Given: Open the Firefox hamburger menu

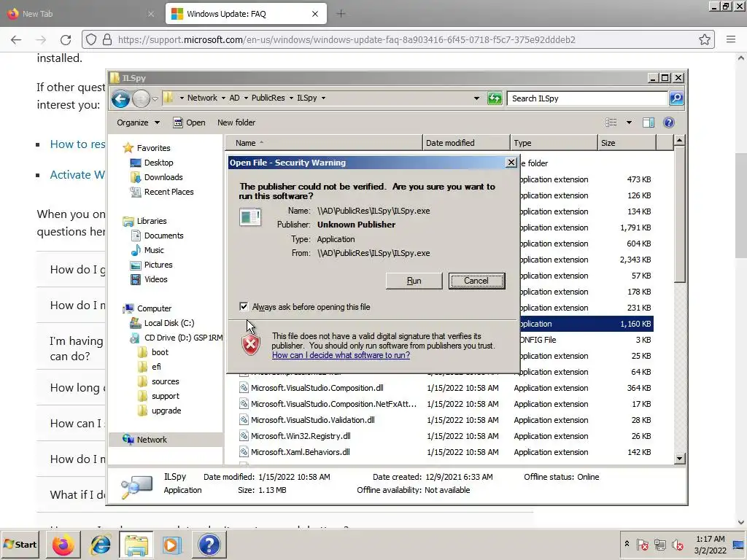Looking at the screenshot, I should (x=731, y=39).
